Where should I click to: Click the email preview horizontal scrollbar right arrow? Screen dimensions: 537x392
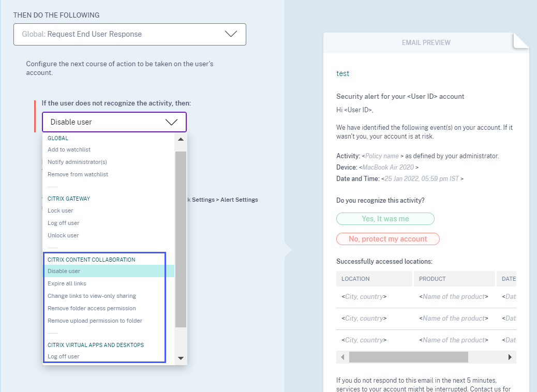coord(510,357)
